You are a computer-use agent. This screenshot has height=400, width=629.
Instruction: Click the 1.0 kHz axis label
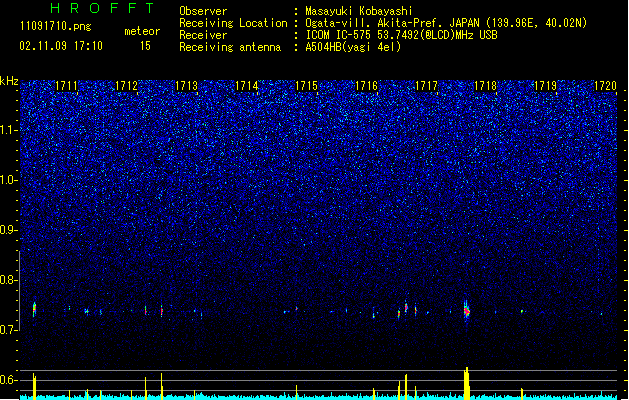[x=9, y=180]
